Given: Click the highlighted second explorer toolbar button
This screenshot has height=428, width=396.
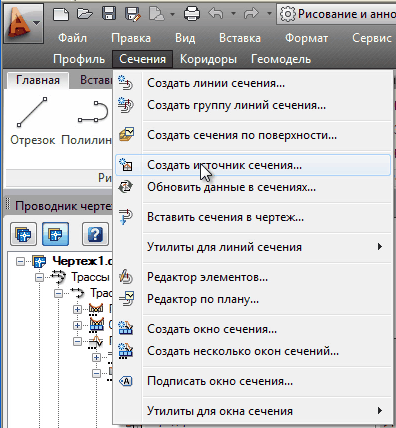Looking at the screenshot, I should click(55, 234).
